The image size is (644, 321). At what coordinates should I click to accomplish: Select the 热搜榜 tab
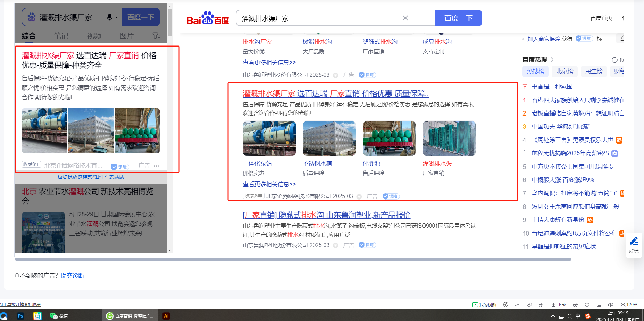(535, 71)
